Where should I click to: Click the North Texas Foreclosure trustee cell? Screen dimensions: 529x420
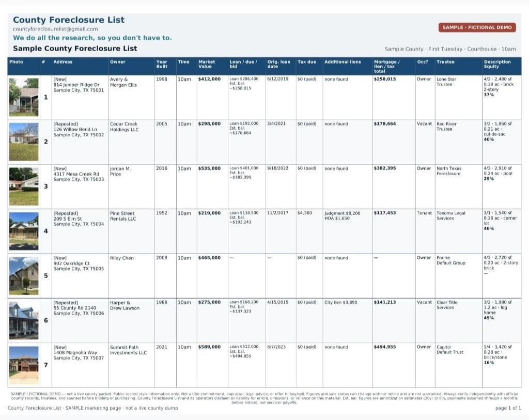pyautogui.click(x=449, y=171)
